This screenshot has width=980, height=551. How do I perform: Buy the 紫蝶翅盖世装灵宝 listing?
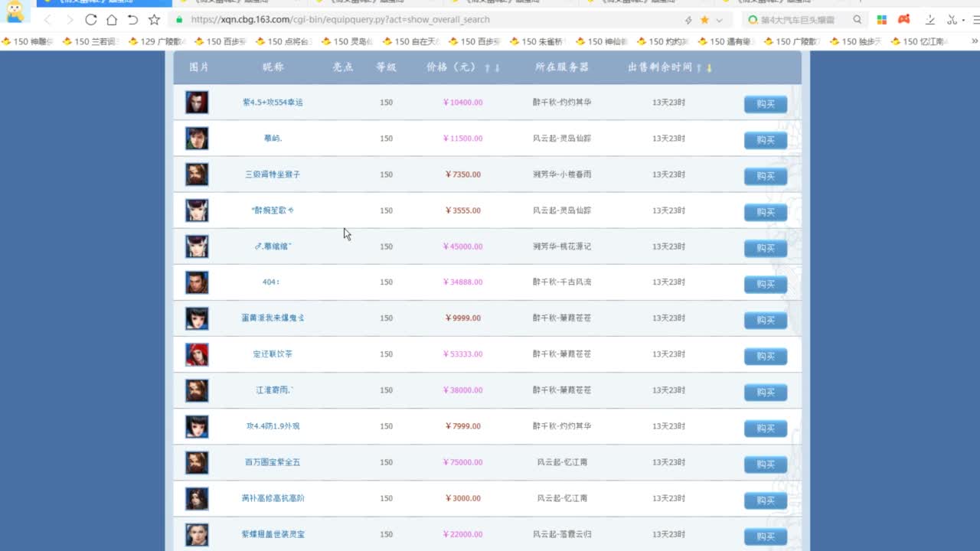(766, 536)
